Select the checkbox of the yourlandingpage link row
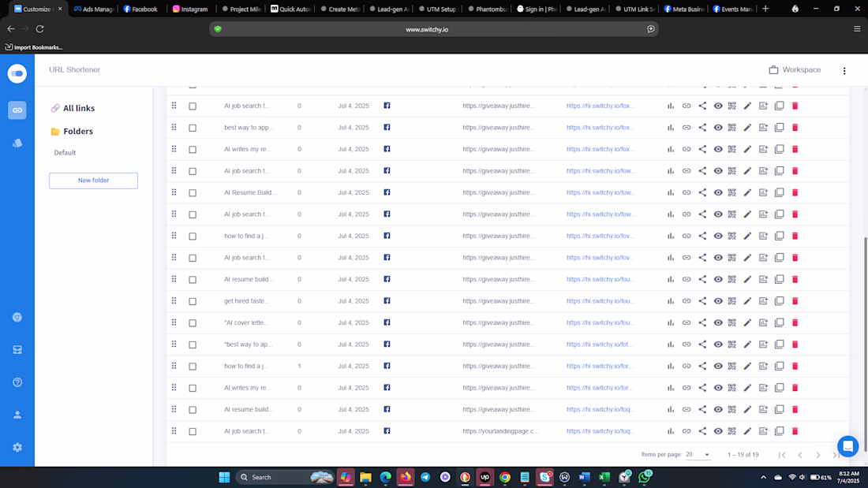 click(x=193, y=431)
